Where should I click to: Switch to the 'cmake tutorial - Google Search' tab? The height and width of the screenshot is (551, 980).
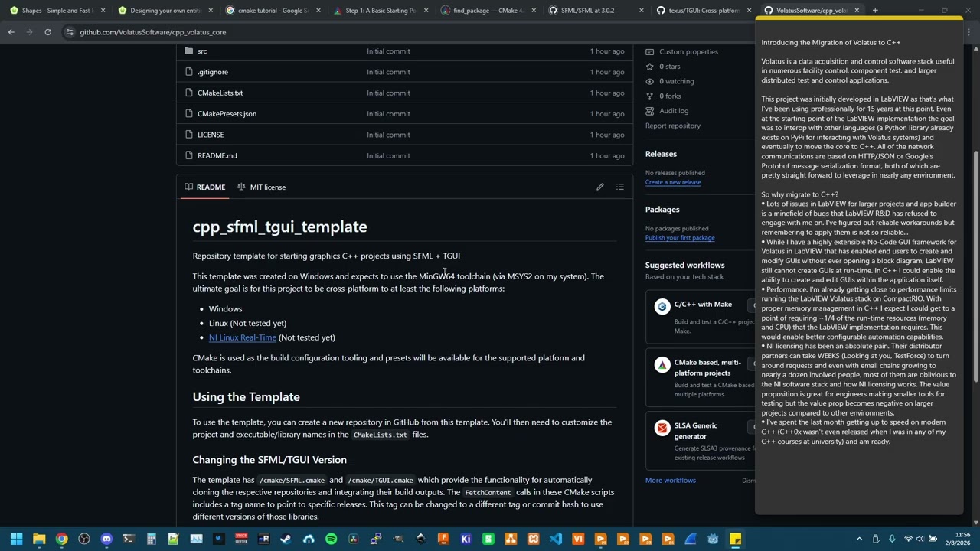(273, 11)
